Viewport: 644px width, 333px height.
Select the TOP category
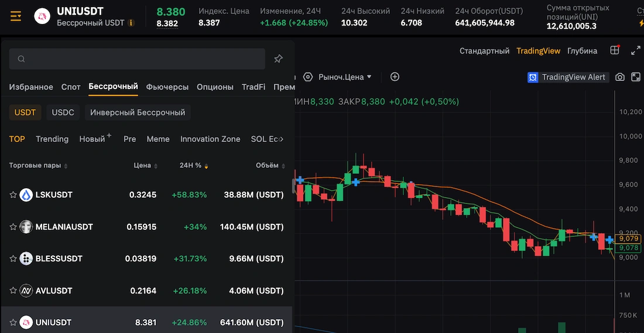pyautogui.click(x=17, y=140)
